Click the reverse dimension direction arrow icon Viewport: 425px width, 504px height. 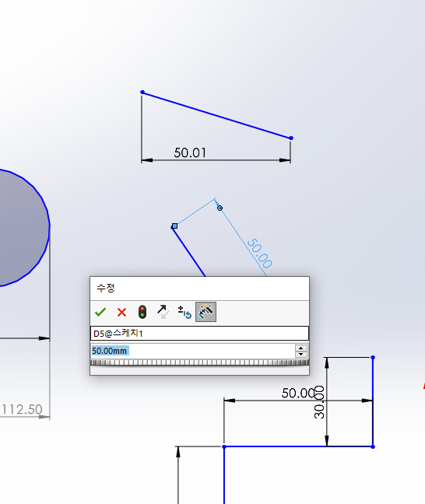(163, 312)
